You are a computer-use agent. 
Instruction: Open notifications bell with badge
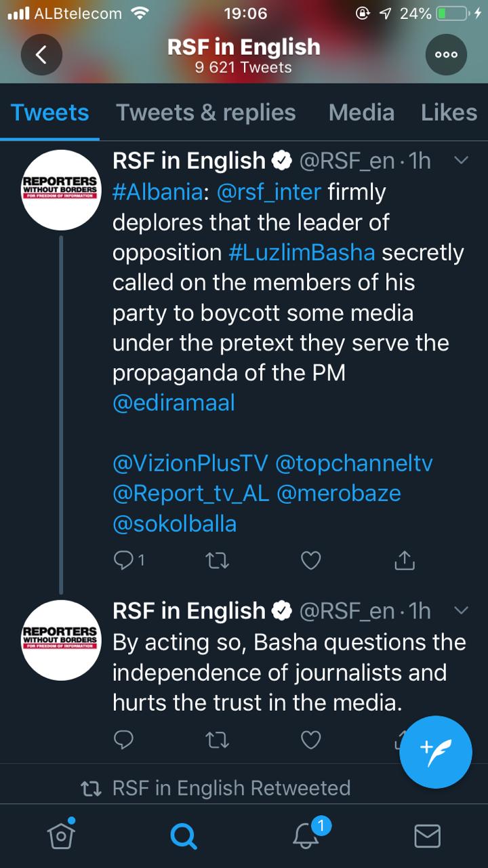[306, 835]
